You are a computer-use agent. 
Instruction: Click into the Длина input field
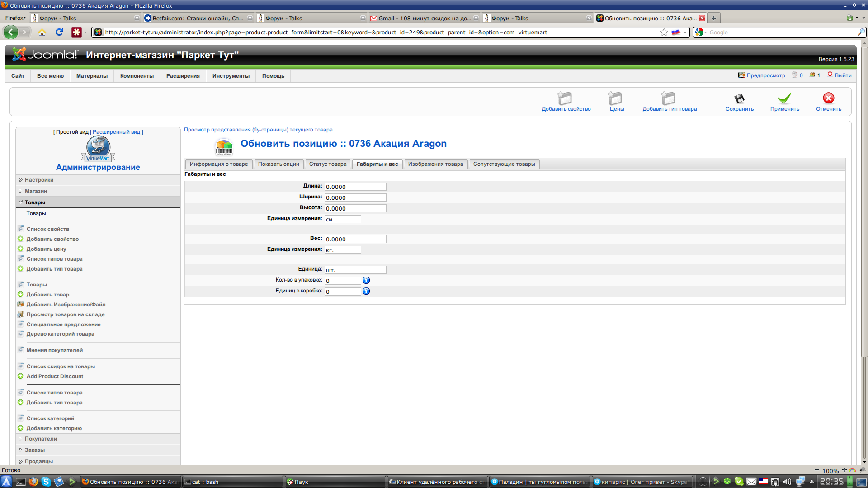coord(355,187)
